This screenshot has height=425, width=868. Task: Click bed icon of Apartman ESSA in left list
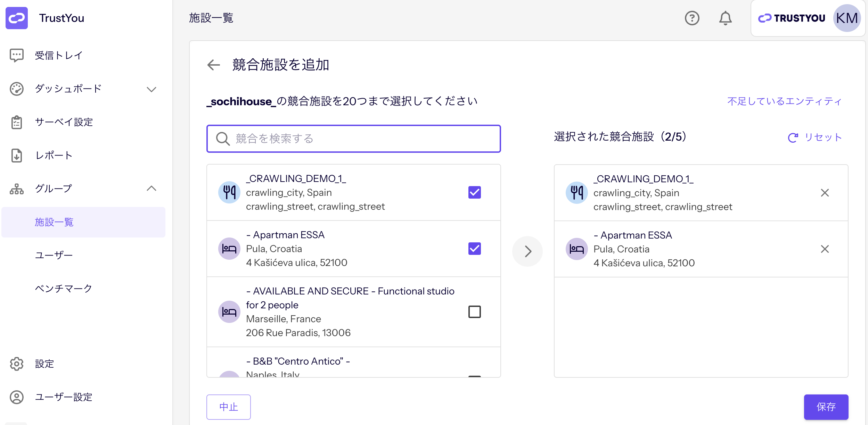click(x=229, y=249)
